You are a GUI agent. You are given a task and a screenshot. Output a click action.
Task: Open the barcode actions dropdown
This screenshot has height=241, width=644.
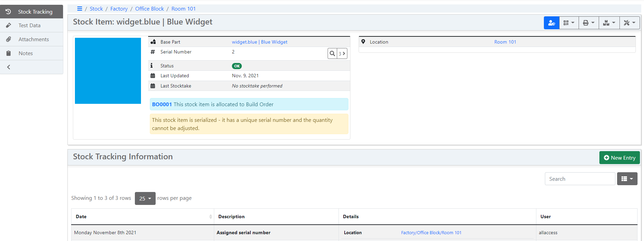click(x=569, y=23)
